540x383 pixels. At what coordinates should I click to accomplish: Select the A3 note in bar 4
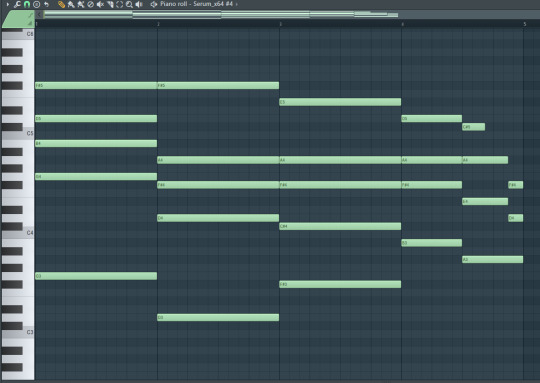click(492, 259)
